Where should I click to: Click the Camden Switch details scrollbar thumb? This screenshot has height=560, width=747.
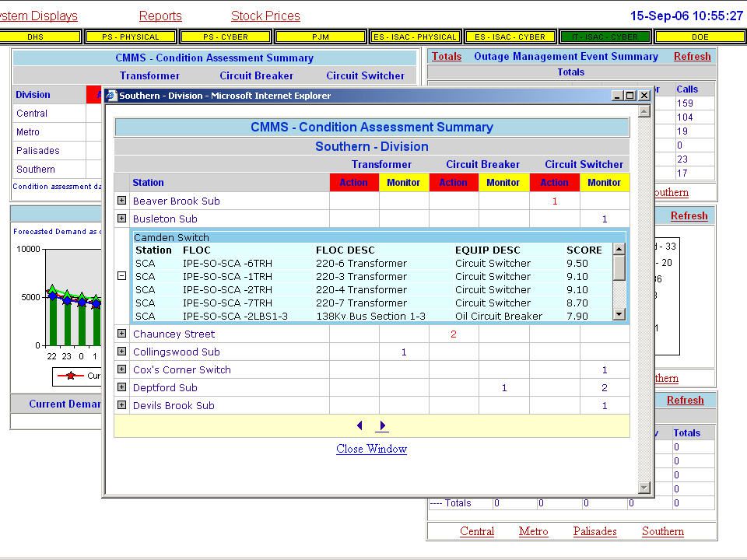click(619, 268)
